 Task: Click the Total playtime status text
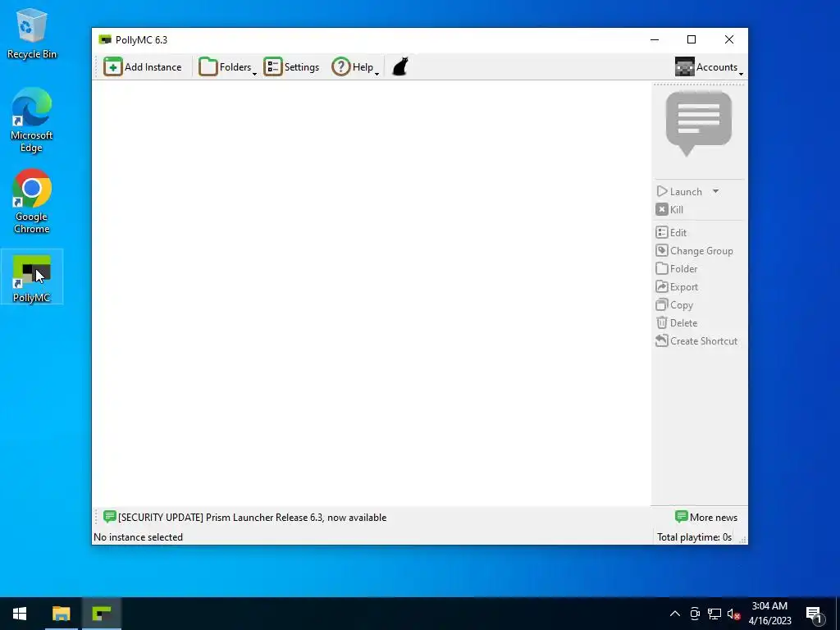click(694, 537)
